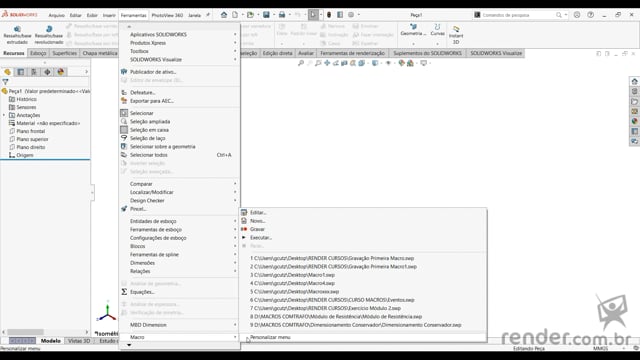This screenshot has height=360, width=640.
Task: Switch to Esboço tab
Action: pyautogui.click(x=38, y=53)
